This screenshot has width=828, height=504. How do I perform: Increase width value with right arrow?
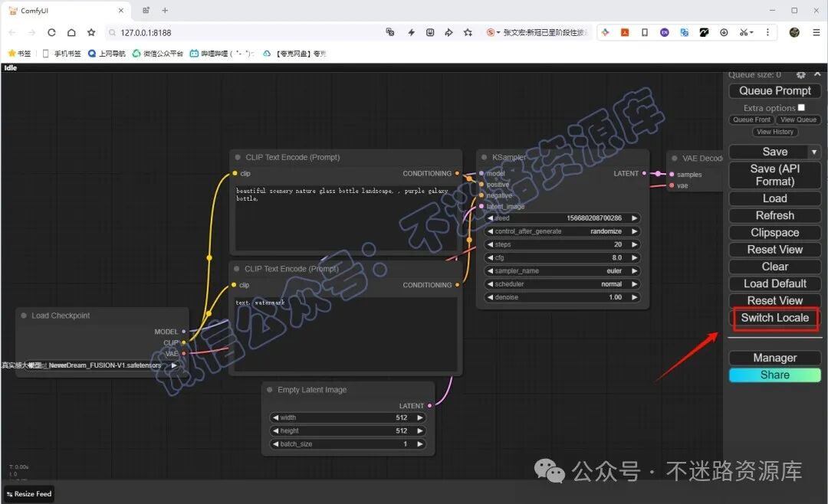coord(420,417)
